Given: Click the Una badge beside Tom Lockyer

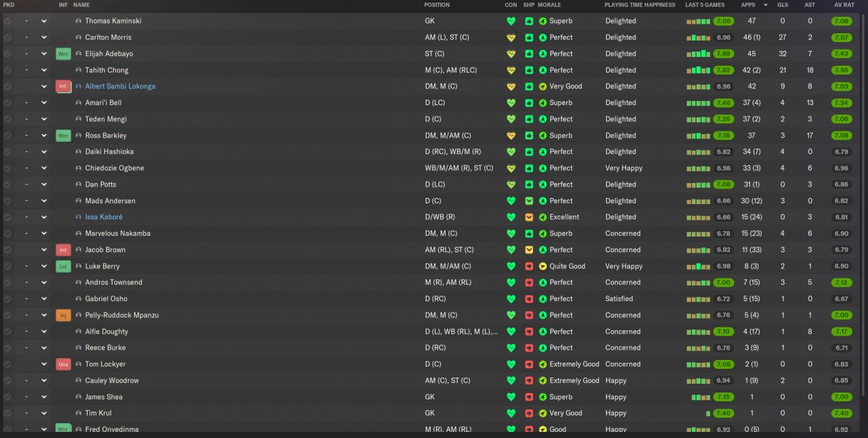Looking at the screenshot, I should 63,364.
